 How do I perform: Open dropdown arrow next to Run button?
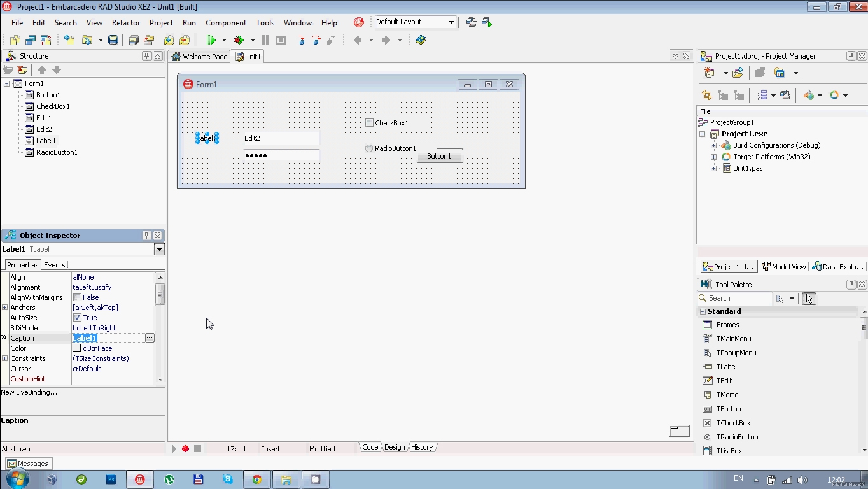[x=224, y=40]
